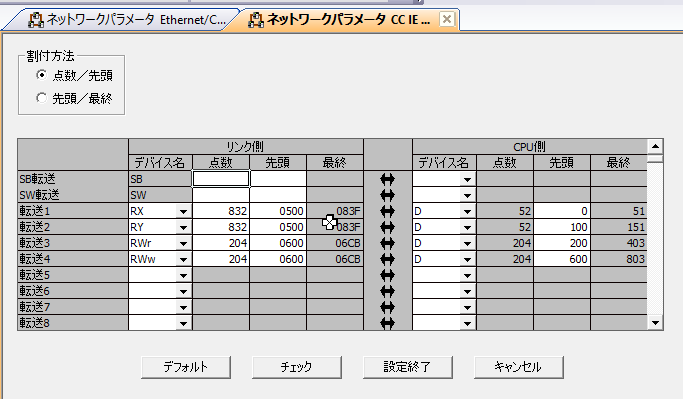Click the transfer arrow icon for 転送1

[x=387, y=211]
